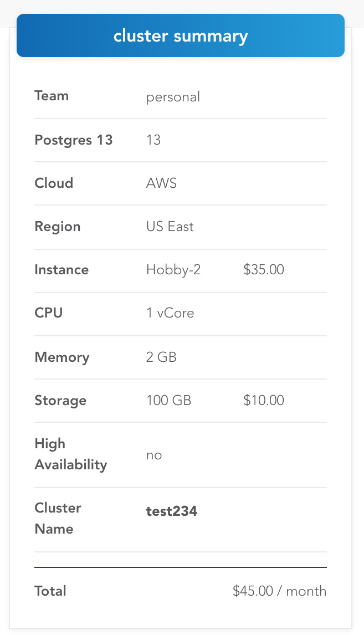Click the $10.00 storage price
Viewport: 364px width, 635px height.
(x=264, y=400)
